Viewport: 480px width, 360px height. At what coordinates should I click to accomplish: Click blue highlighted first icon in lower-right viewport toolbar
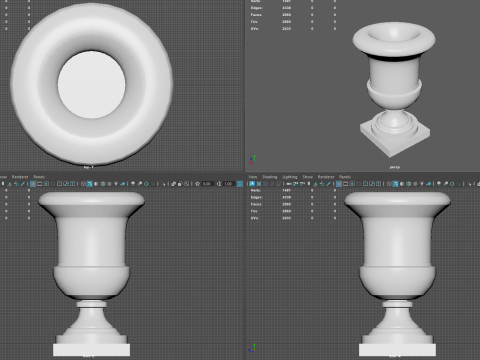point(252,184)
